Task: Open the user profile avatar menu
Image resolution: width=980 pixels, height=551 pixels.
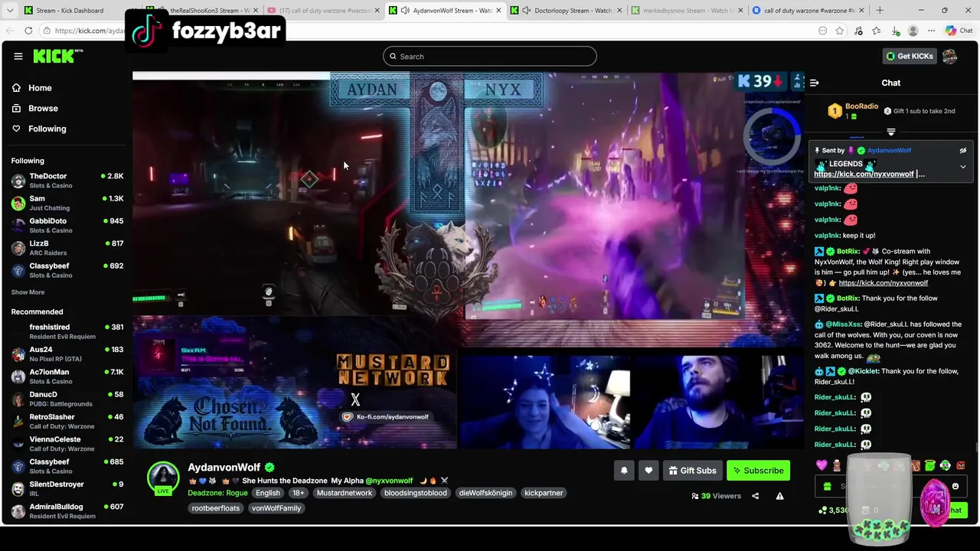Action: [949, 56]
